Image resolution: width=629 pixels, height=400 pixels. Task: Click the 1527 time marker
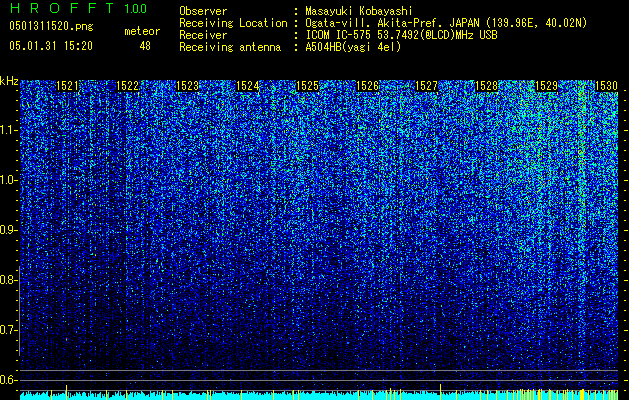pyautogui.click(x=426, y=86)
